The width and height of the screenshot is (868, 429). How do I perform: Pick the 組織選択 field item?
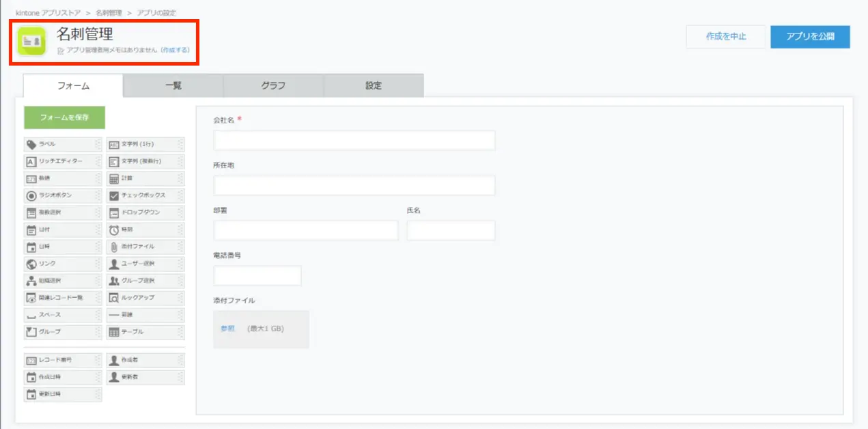coord(61,281)
